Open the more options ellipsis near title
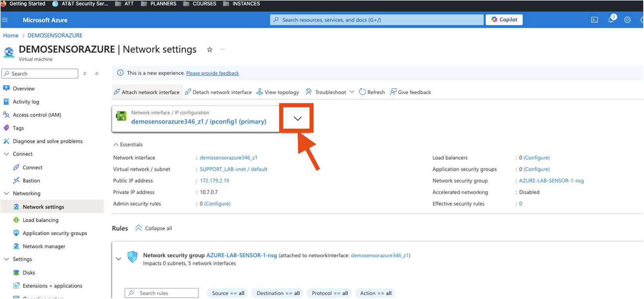644x299 pixels. [223, 49]
